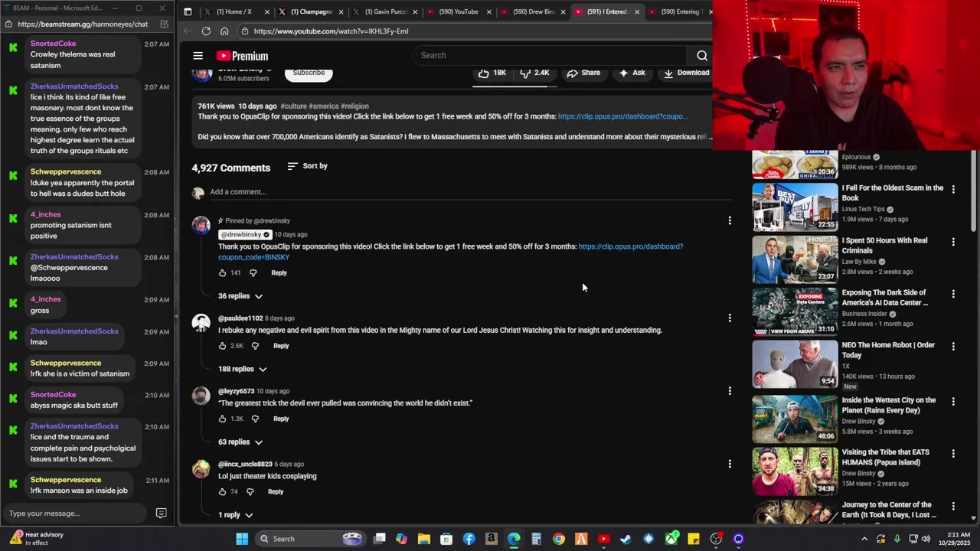This screenshot has width=980, height=551.
Task: Open Steam from the taskbar
Action: [626, 539]
